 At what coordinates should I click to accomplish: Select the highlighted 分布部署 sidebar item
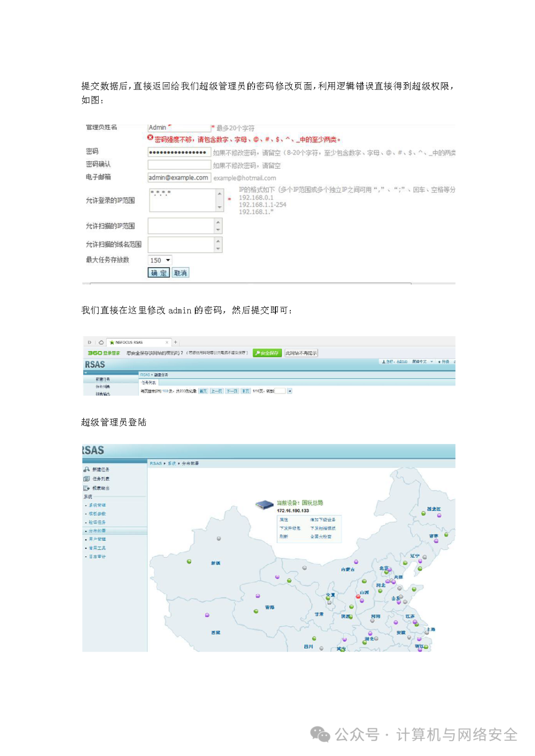click(115, 531)
